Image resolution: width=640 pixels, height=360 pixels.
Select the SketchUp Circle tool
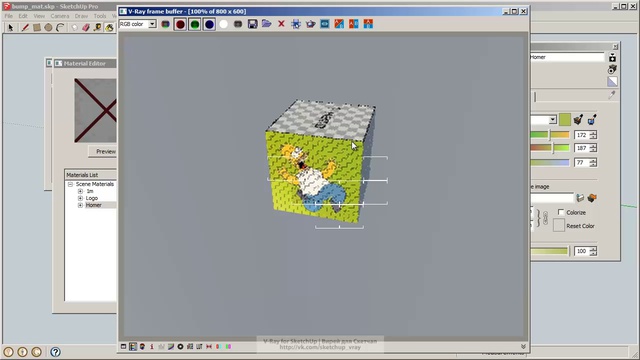pyautogui.click(x=48, y=27)
